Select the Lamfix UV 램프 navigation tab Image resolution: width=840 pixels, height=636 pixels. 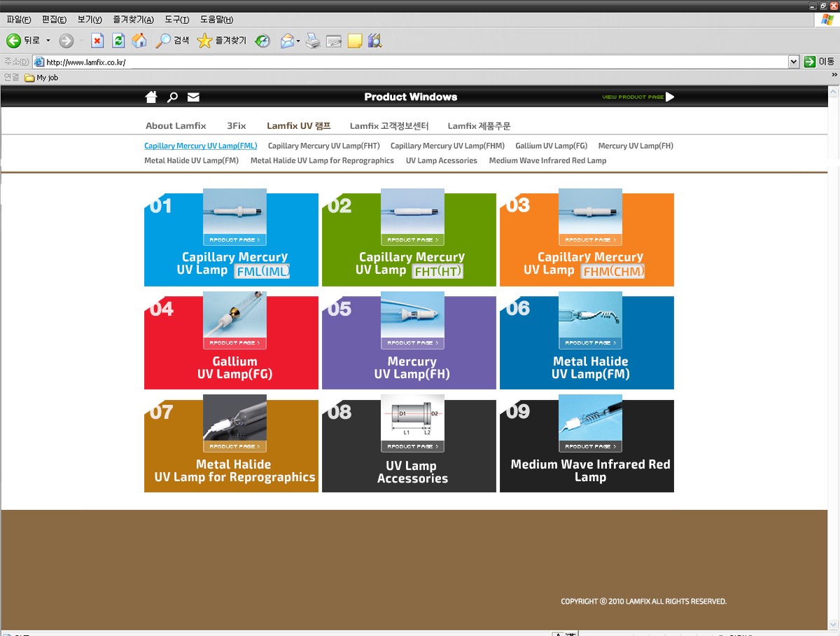[298, 126]
